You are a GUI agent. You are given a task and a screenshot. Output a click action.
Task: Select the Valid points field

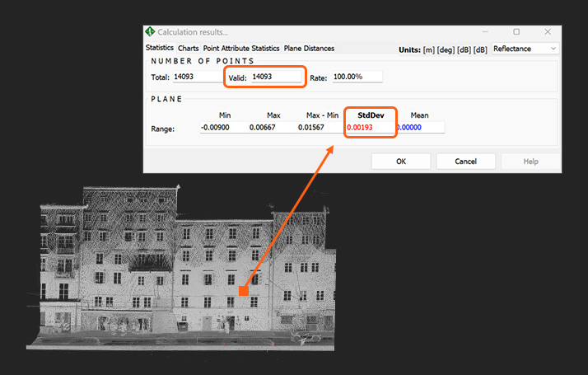pyautogui.click(x=276, y=77)
